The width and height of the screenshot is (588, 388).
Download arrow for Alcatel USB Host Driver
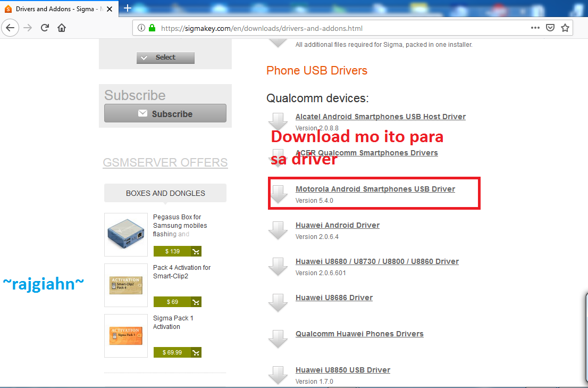[x=278, y=121]
